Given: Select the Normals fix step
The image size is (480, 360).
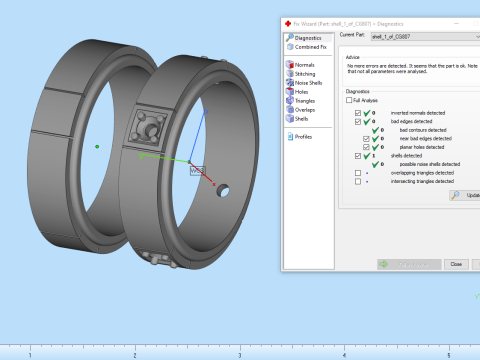Looking at the screenshot, I should click(304, 65).
